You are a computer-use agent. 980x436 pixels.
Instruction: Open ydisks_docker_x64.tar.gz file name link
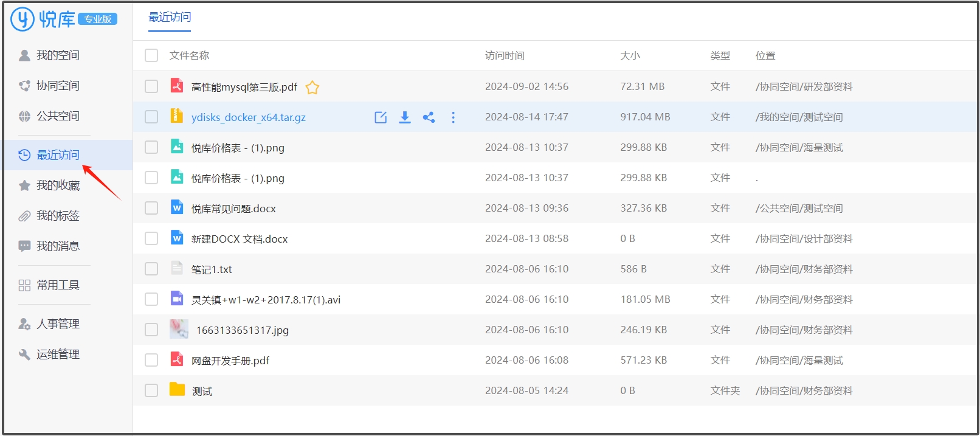[248, 117]
